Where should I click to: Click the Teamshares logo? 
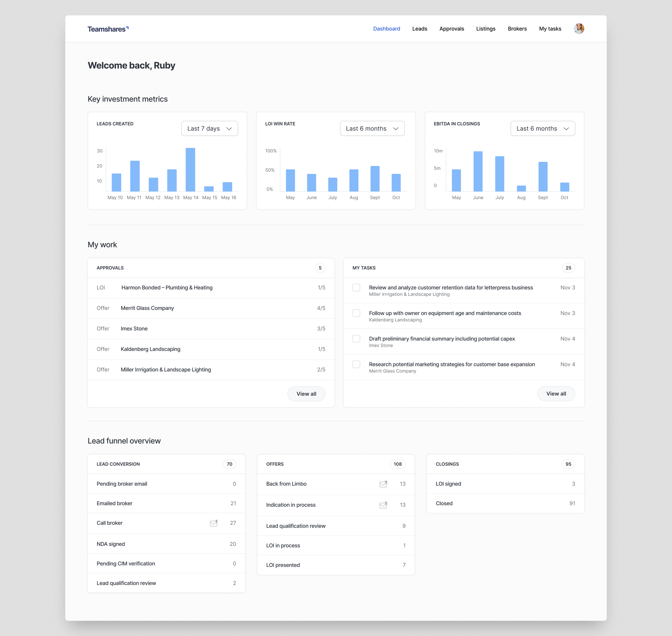click(108, 29)
